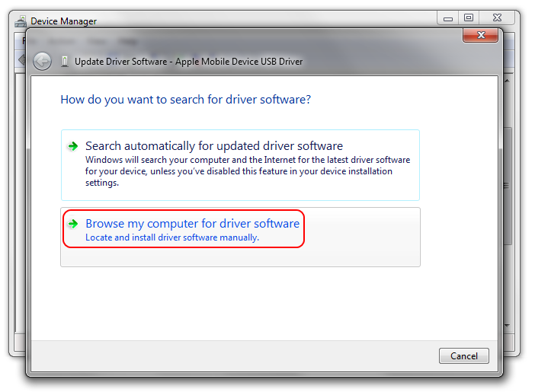Click the 'How do you want to search' heading
The width and height of the screenshot is (535, 392).
point(185,100)
